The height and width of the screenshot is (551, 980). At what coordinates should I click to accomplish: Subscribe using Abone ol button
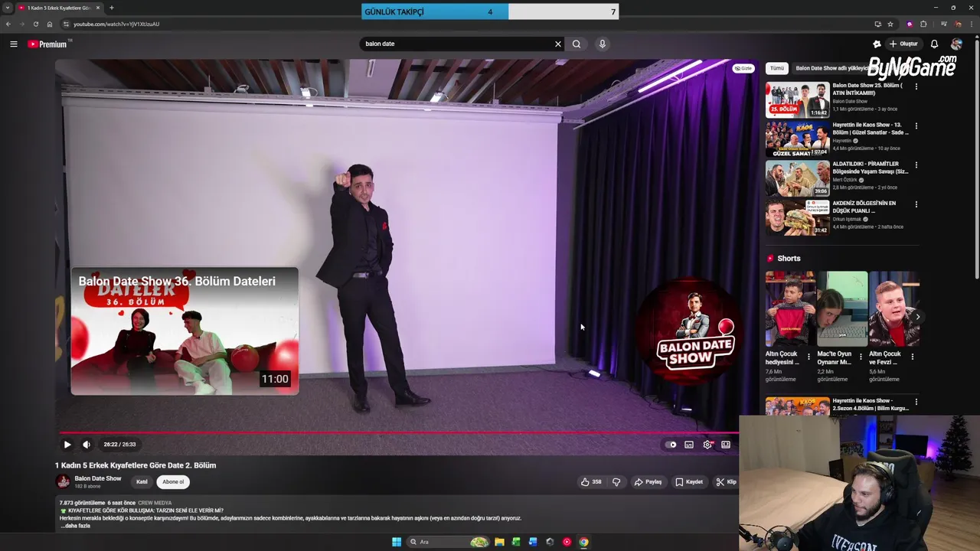[173, 482]
